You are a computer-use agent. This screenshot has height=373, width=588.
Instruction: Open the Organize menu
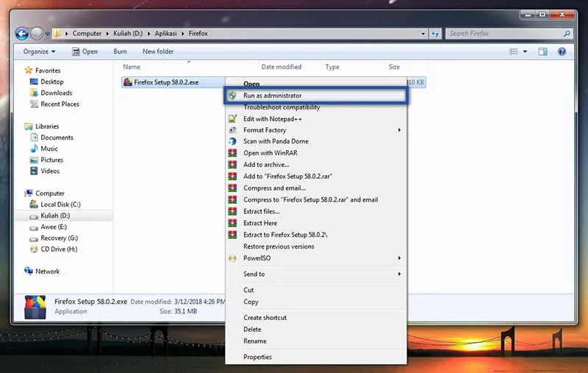click(39, 51)
